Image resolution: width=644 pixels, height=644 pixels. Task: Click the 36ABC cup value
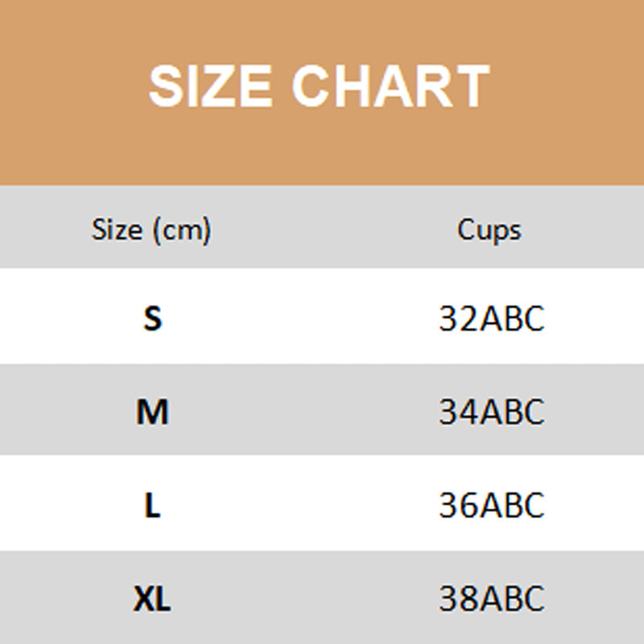point(492,506)
